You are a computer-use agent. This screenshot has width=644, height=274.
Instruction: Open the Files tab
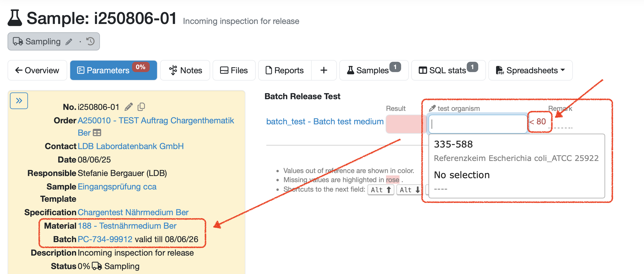pyautogui.click(x=234, y=70)
